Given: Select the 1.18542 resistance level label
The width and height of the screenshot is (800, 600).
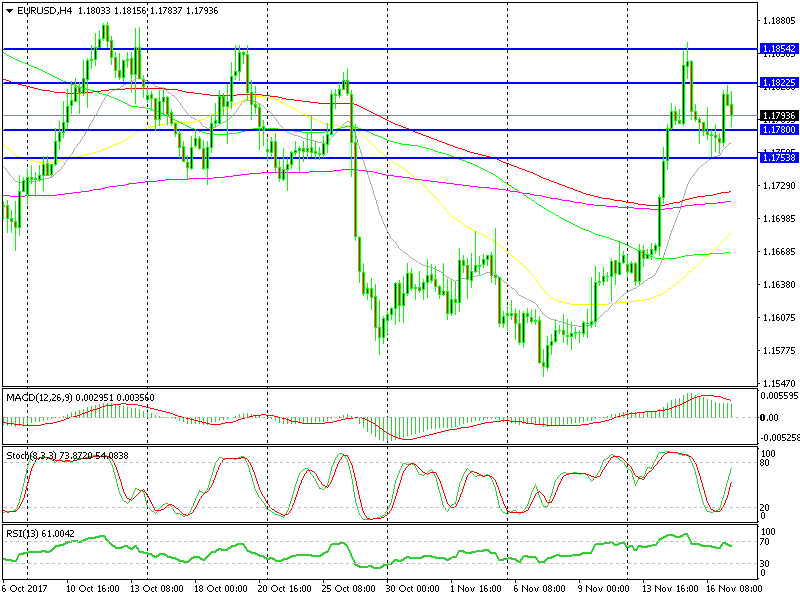Looking at the screenshot, I should click(x=778, y=49).
